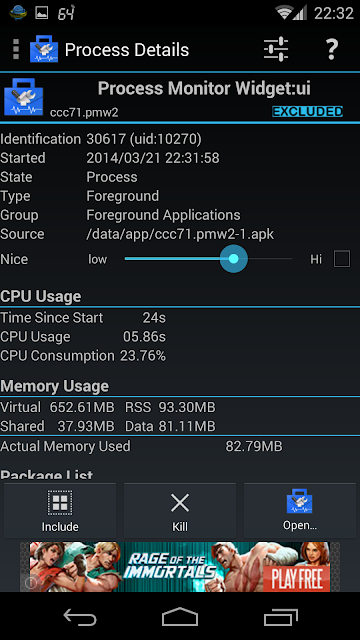Expand the Package List section
The image size is (360, 640).
click(x=47, y=475)
